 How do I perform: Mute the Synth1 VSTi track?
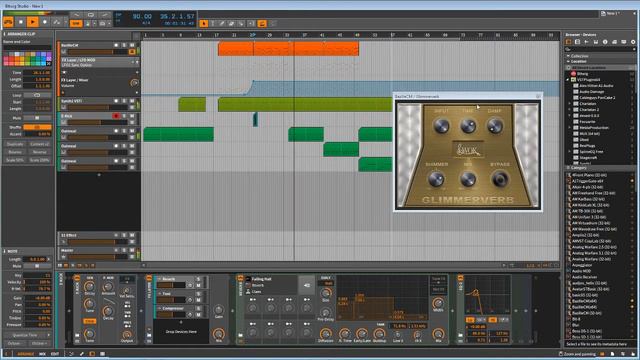point(132,100)
